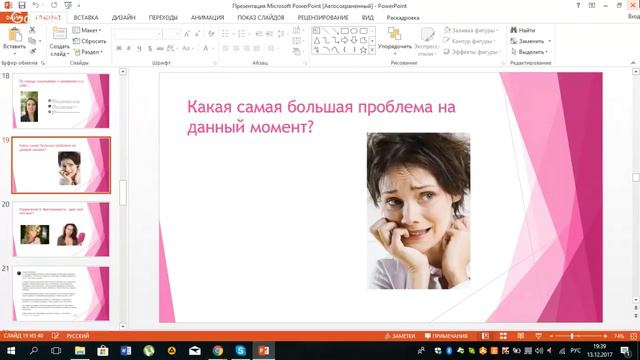Toggle align text left

pos(226,49)
